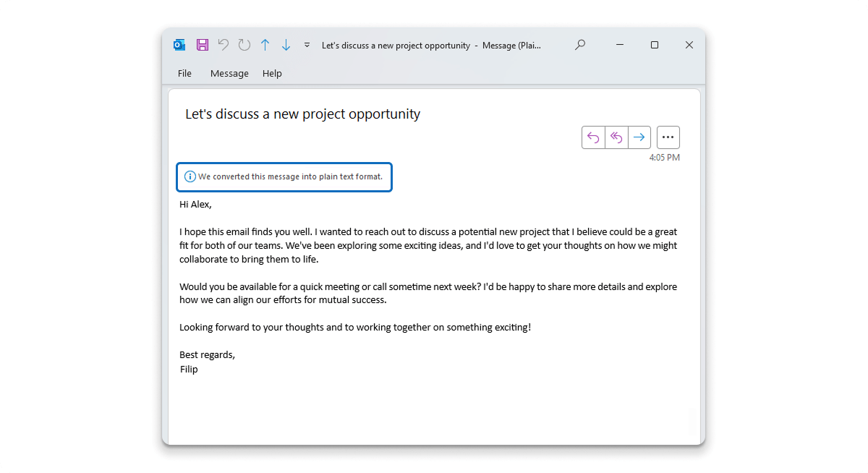Click the "Hi Alex," greeting line
This screenshot has height=473, width=868.
(x=196, y=204)
